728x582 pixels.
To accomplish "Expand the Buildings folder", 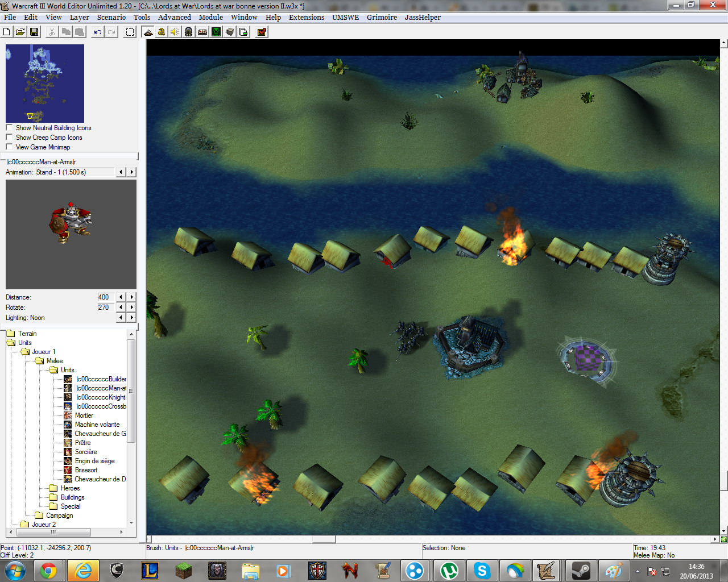I will point(72,497).
